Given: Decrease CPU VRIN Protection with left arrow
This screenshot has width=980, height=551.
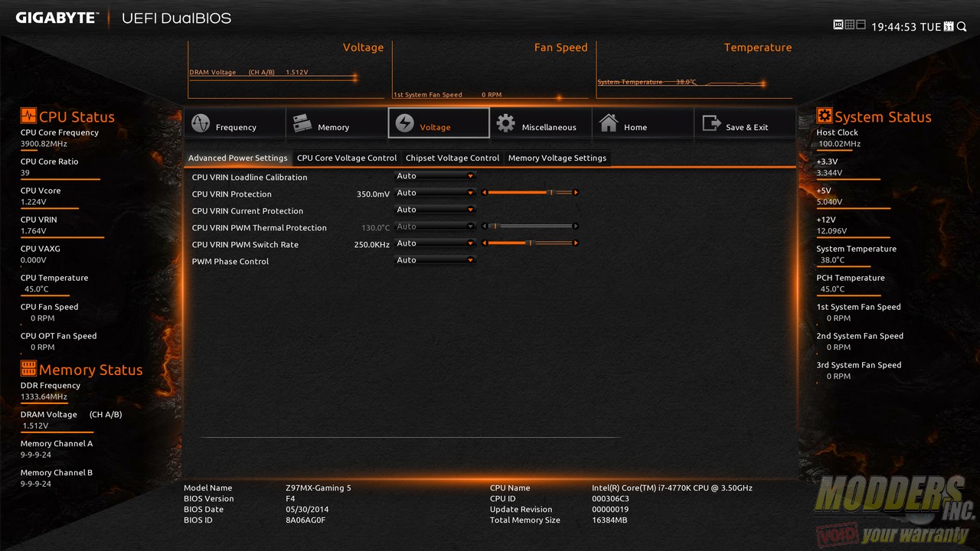Looking at the screenshot, I should pyautogui.click(x=484, y=193).
